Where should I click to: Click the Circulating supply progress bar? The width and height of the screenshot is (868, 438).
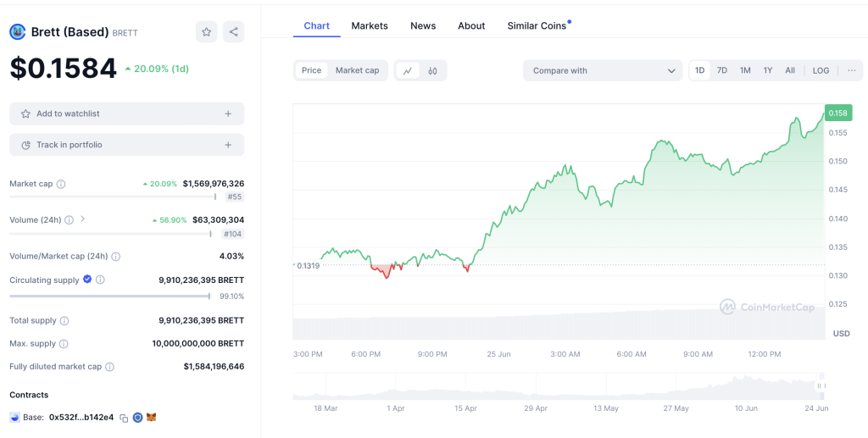pyautogui.click(x=109, y=296)
